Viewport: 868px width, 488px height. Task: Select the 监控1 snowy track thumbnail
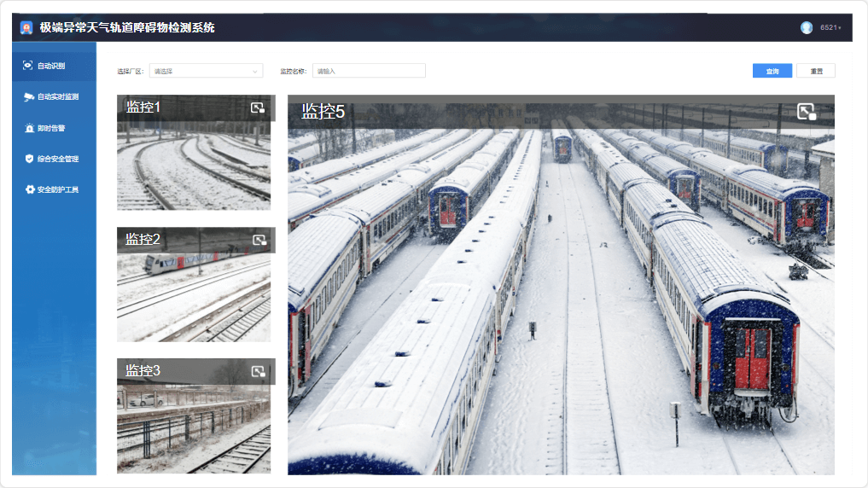click(x=194, y=166)
